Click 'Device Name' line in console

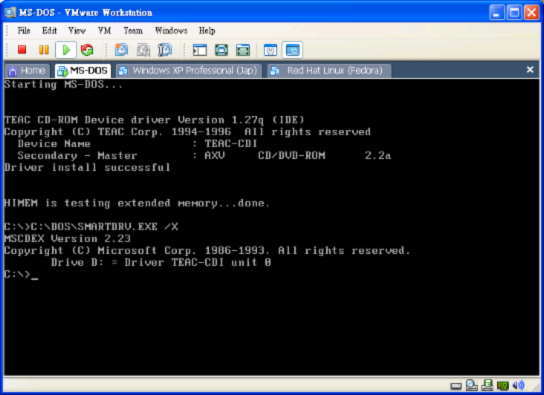click(x=137, y=144)
